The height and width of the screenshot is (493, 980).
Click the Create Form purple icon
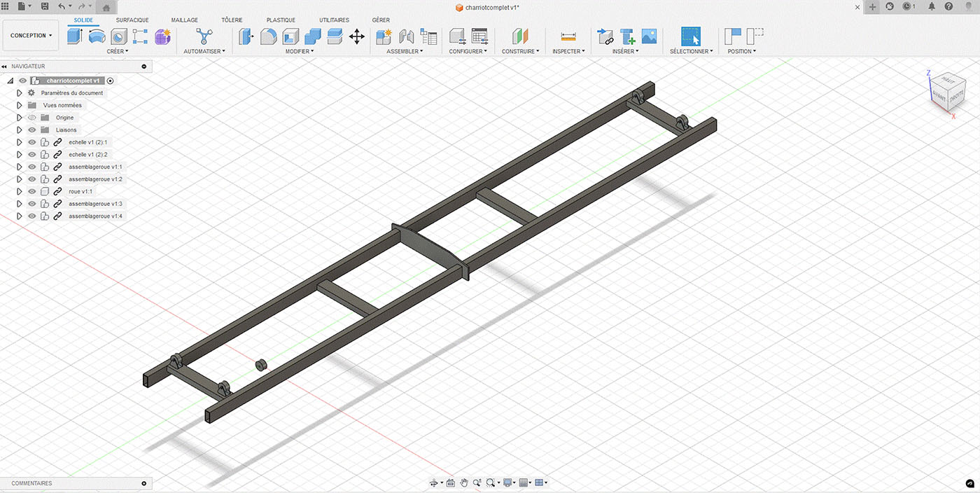tap(162, 36)
